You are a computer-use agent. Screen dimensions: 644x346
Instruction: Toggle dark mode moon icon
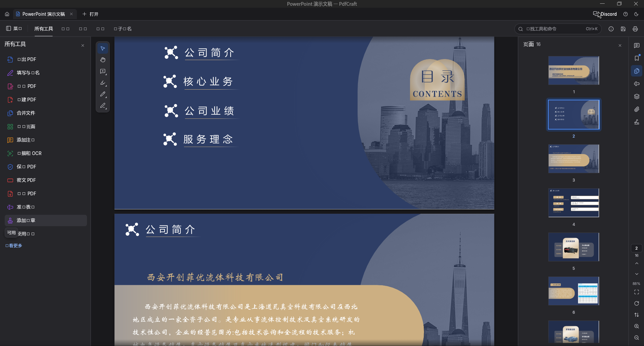pyautogui.click(x=636, y=14)
